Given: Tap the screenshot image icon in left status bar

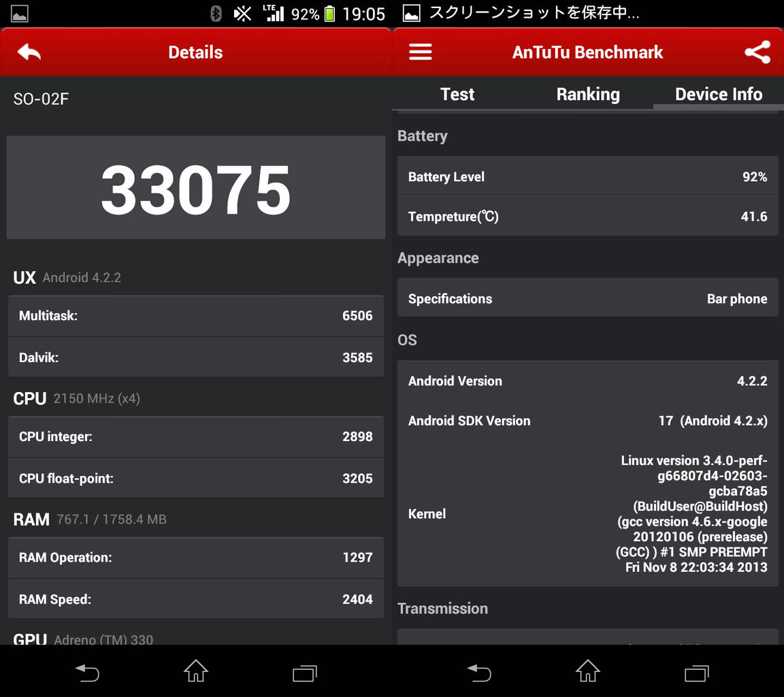Looking at the screenshot, I should click(x=20, y=14).
